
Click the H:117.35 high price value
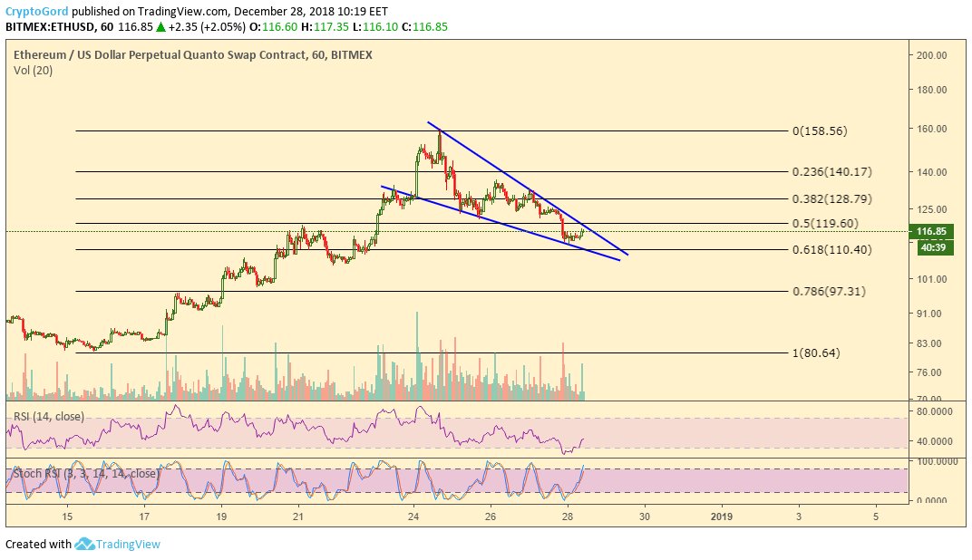click(326, 26)
